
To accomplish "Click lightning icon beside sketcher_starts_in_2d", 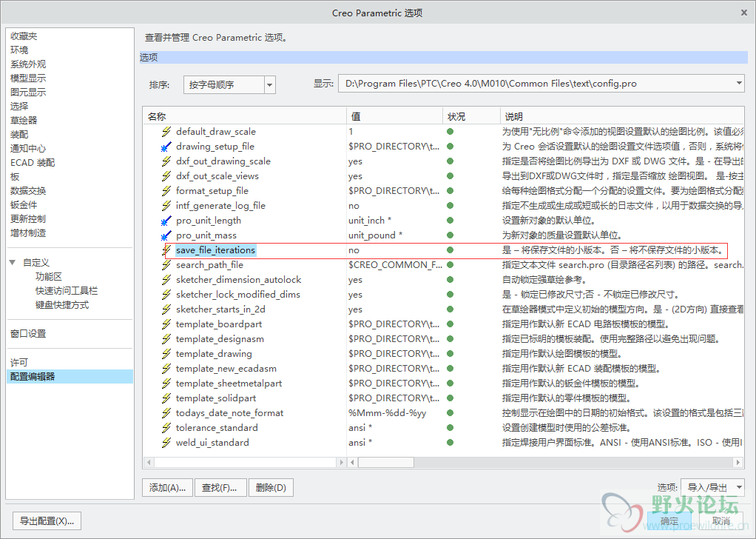I will [166, 309].
